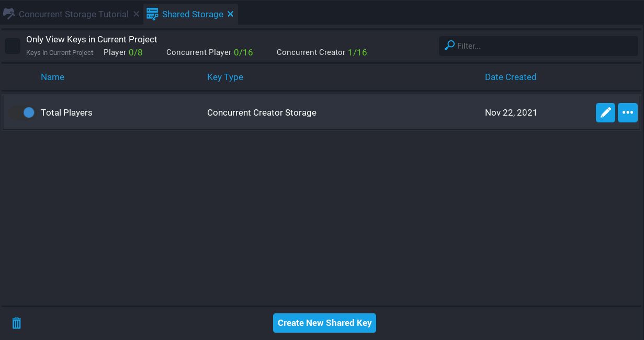This screenshot has height=340, width=644.
Task: Close the Concurrent Storage Tutorial tab
Action: pyautogui.click(x=136, y=14)
